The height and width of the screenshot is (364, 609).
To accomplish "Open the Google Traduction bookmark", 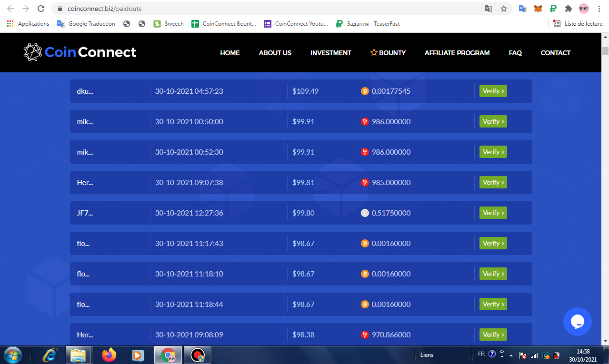I will [x=86, y=24].
